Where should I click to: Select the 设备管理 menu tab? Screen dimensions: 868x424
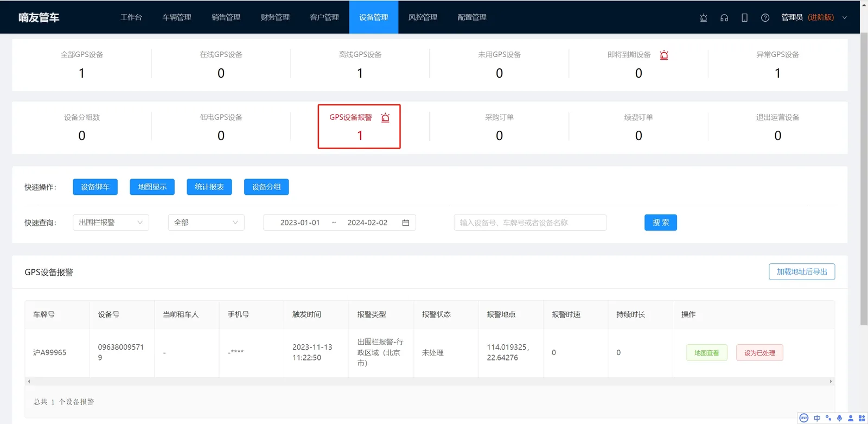coord(374,17)
